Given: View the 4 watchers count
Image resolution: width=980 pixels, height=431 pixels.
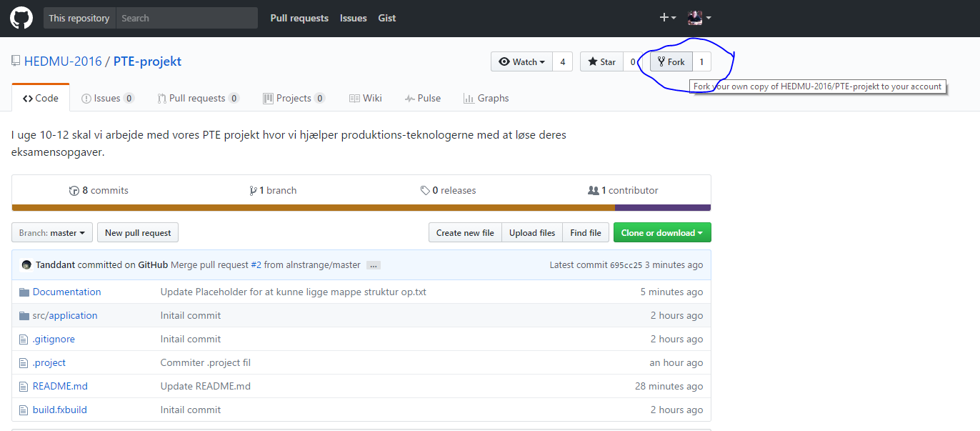Looking at the screenshot, I should click(x=563, y=62).
